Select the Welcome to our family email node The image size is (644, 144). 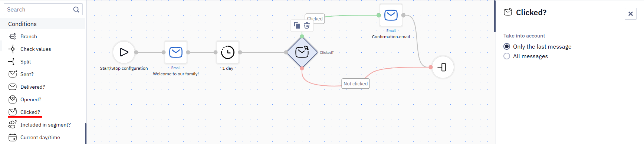(176, 52)
